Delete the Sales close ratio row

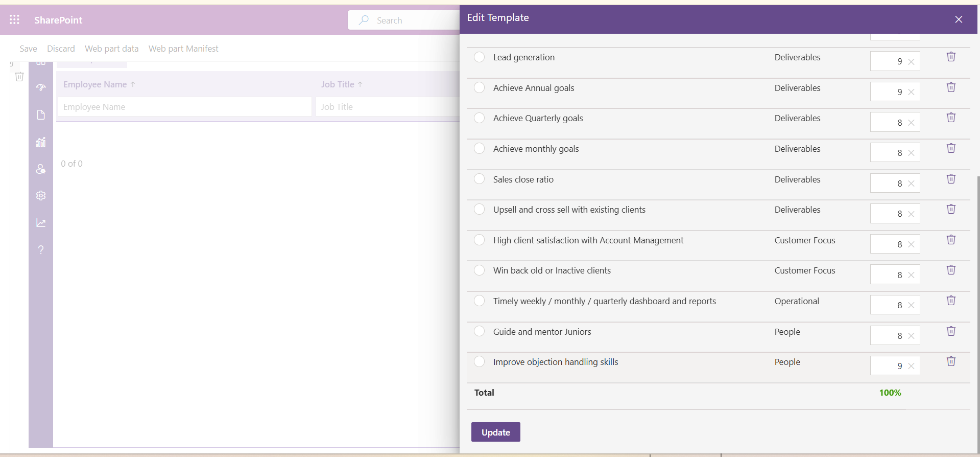point(951,179)
